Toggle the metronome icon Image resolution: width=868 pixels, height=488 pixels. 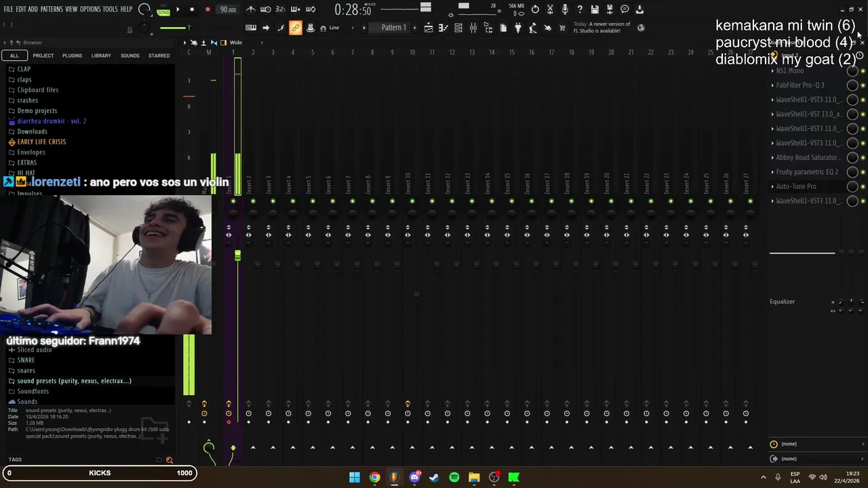pyautogui.click(x=251, y=9)
